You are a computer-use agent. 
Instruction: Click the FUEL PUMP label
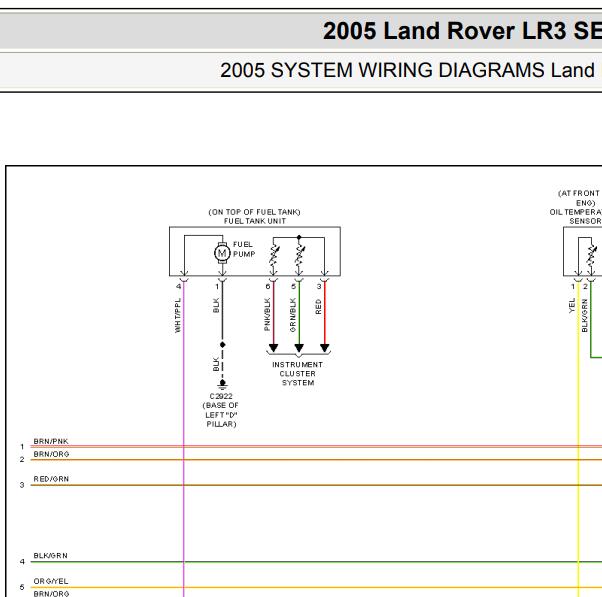pos(244,249)
